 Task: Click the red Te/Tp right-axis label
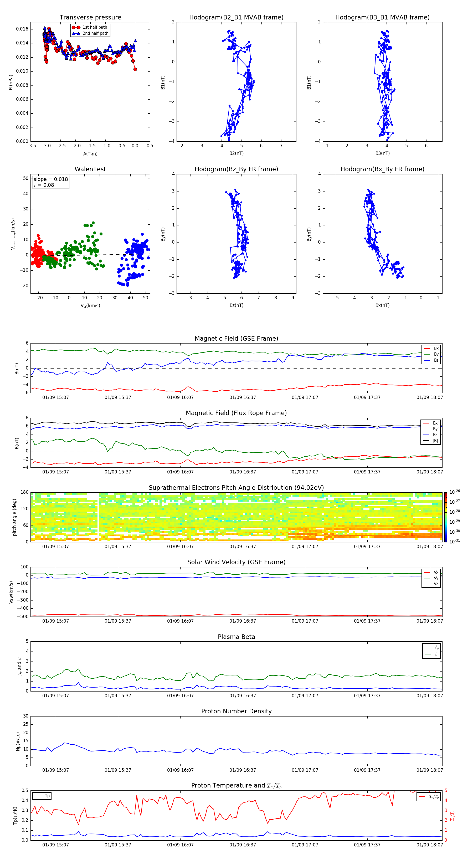coord(453,815)
